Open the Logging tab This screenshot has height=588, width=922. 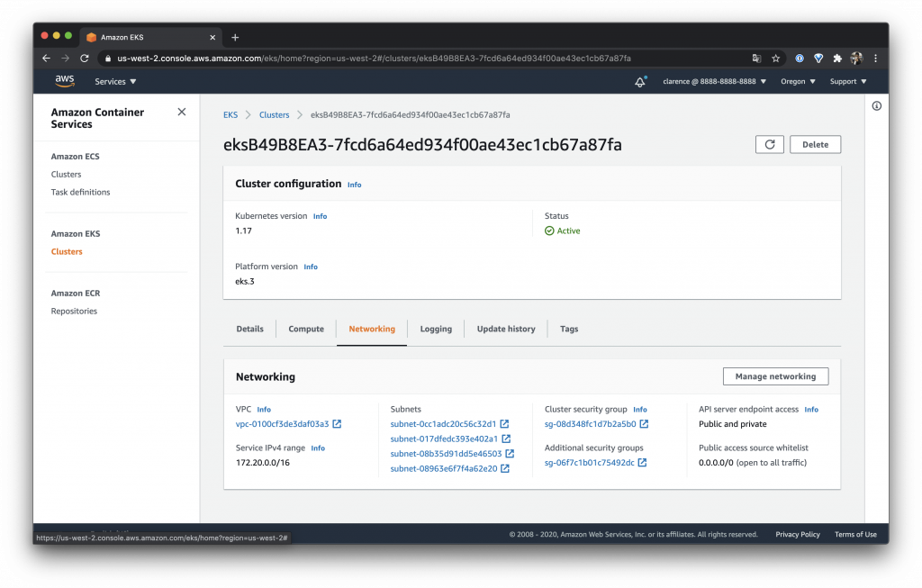(x=436, y=330)
